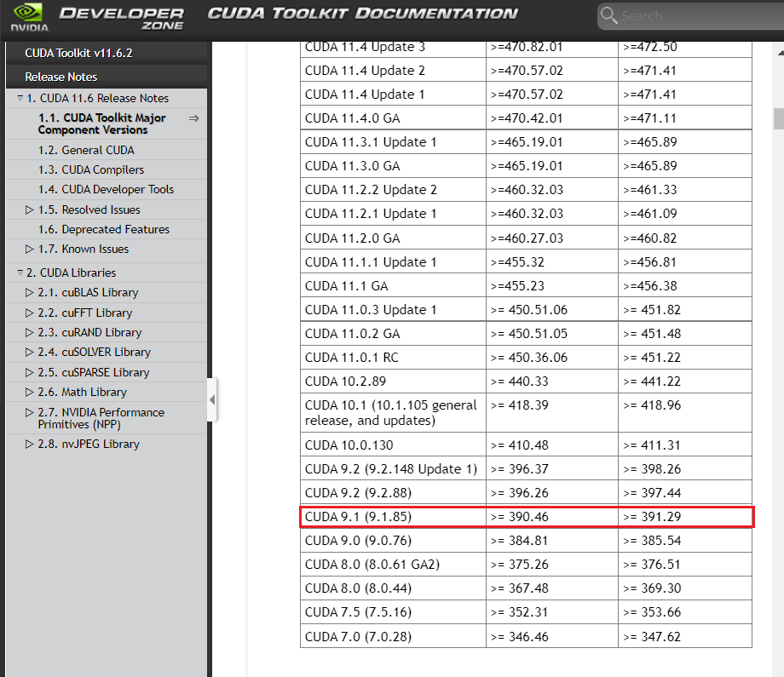
Task: Open 1.5. Resolved Issues link
Action: pos(89,209)
